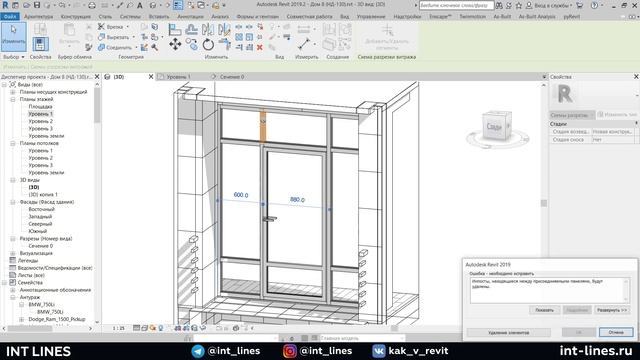Click the red X Delete icon
The height and width of the screenshot is (360, 640).
[x=260, y=47]
